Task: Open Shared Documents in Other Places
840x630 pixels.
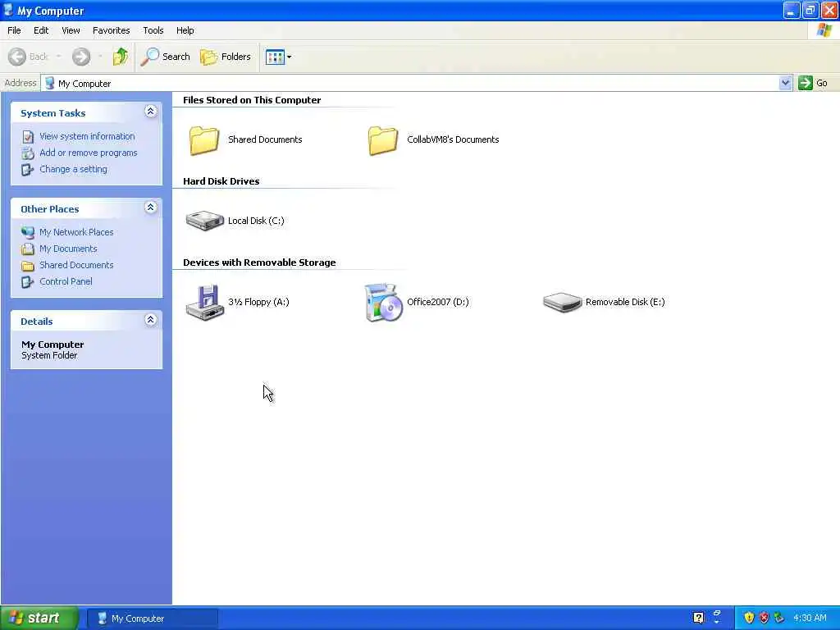Action: (x=76, y=265)
